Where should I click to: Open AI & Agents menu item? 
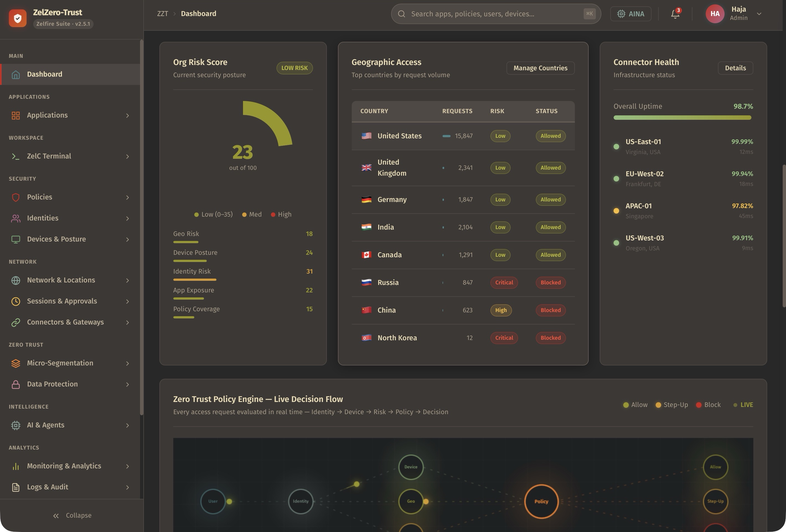tap(70, 425)
